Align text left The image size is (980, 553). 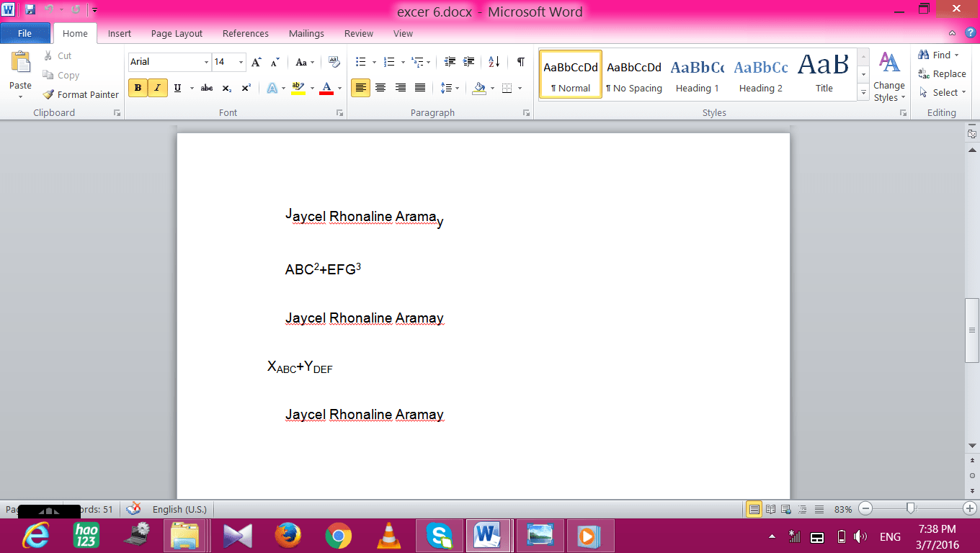[360, 88]
